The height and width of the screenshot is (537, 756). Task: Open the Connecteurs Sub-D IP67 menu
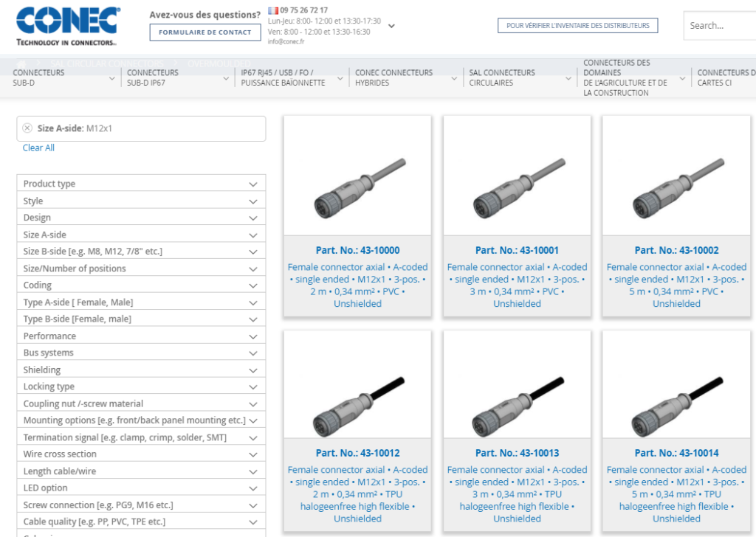[177, 77]
